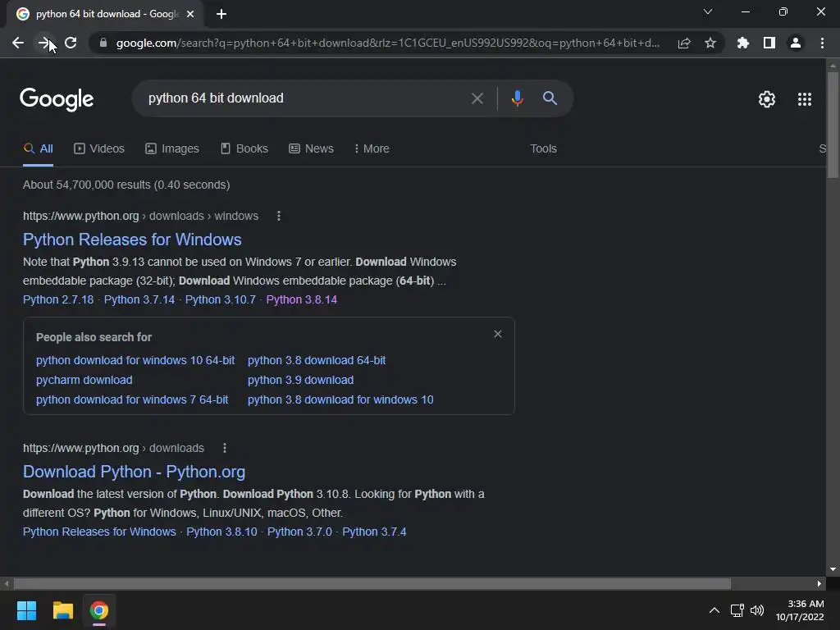Open the Python 3.7.4 sitelink
Viewport: 840px width, 630px height.
[x=374, y=532]
